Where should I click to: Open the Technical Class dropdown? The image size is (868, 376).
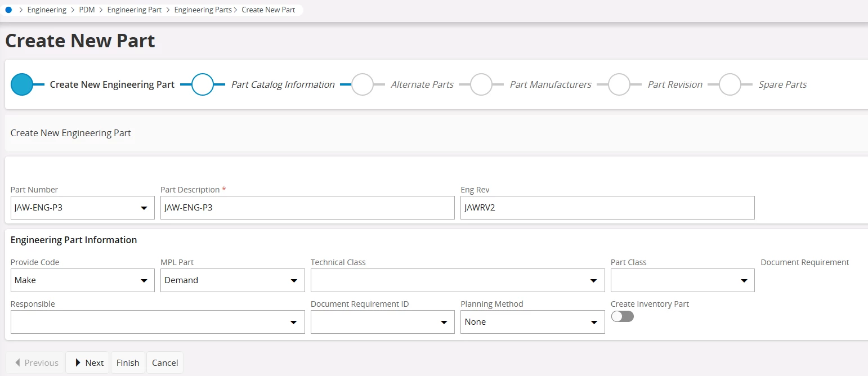[593, 280]
